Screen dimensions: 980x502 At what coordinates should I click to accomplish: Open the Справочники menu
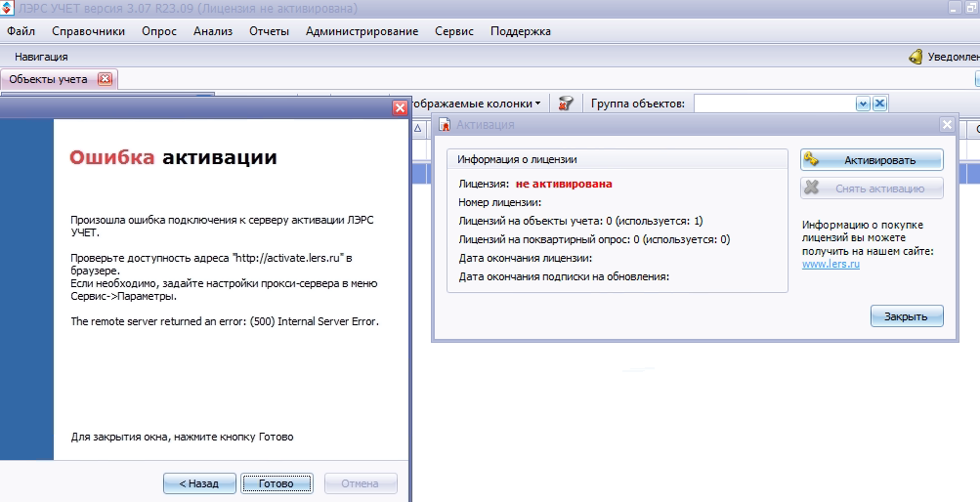[x=88, y=31]
